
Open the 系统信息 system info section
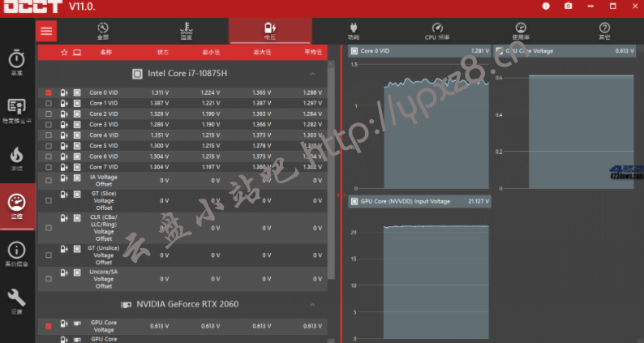[17, 255]
